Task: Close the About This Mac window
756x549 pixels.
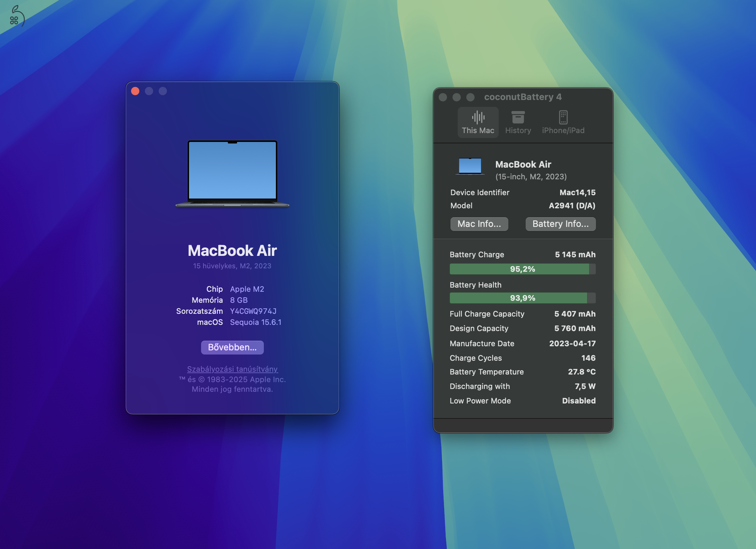Action: (x=135, y=91)
